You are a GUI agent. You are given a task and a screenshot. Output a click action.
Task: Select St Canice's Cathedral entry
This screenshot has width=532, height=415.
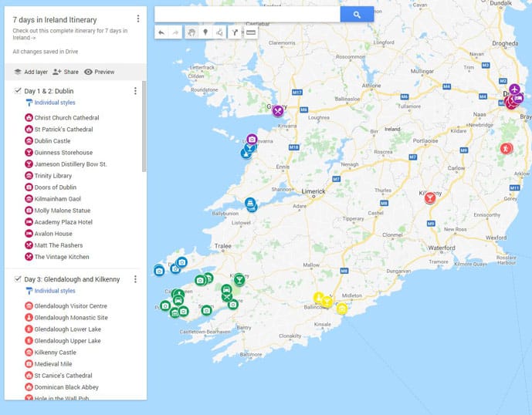point(59,376)
